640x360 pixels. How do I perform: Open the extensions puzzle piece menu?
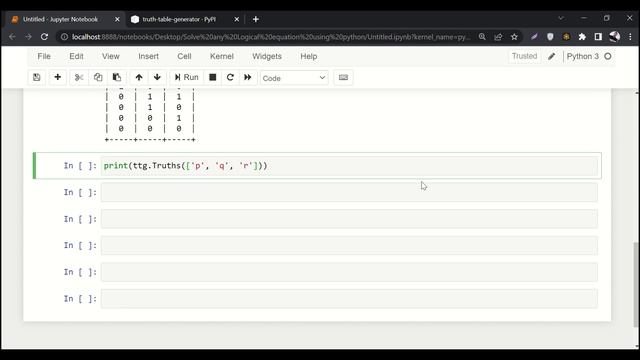[x=582, y=37]
